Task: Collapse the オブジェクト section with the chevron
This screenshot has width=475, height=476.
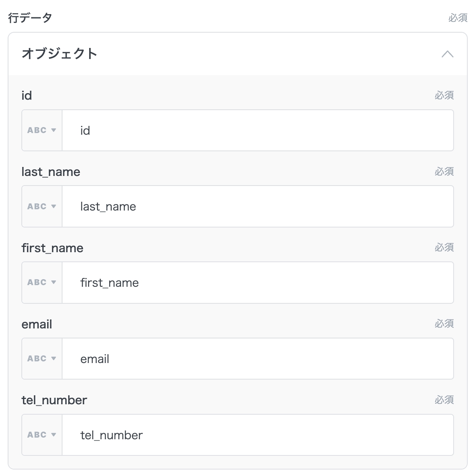Action: point(447,54)
